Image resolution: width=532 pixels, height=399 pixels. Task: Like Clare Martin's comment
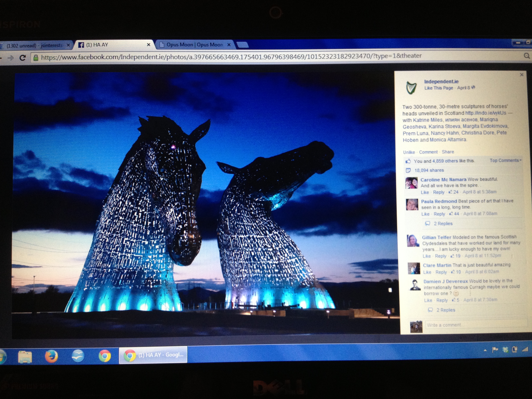427,272
